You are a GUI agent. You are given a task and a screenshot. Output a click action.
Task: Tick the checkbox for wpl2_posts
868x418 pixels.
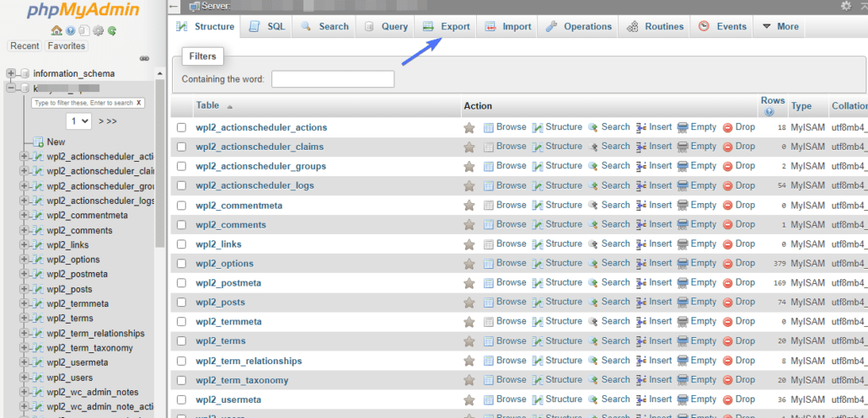(x=181, y=303)
